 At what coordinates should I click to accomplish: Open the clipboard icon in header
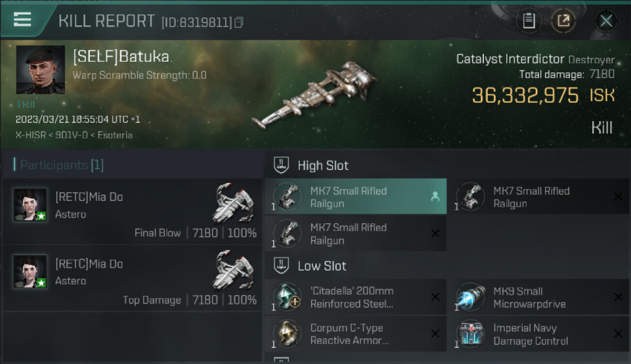529,21
